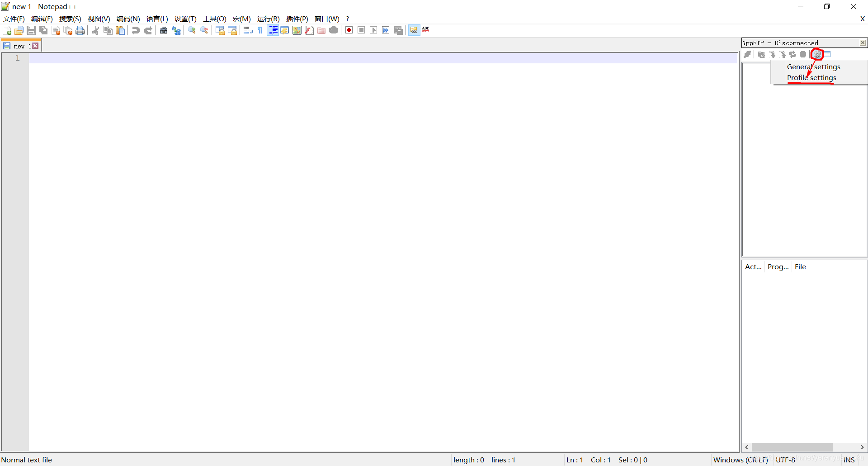This screenshot has width=868, height=466.
Task: Click the 'Prog...' column header
Action: click(x=778, y=267)
